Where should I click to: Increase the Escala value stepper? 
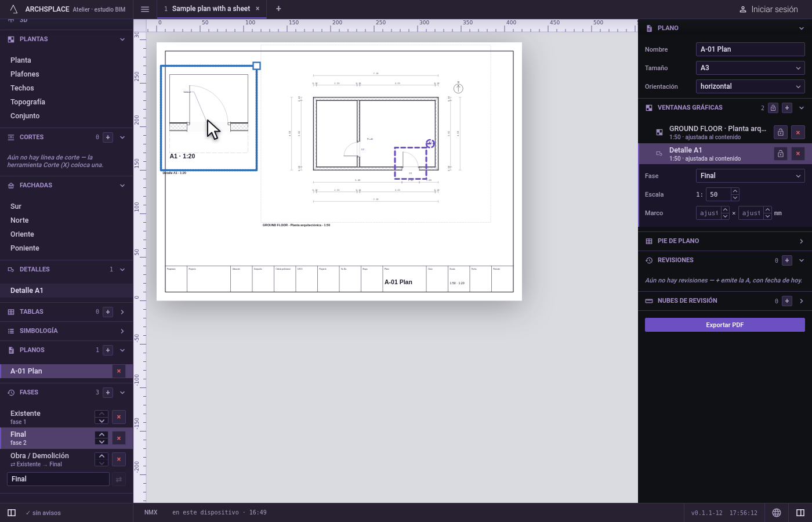tap(735, 191)
